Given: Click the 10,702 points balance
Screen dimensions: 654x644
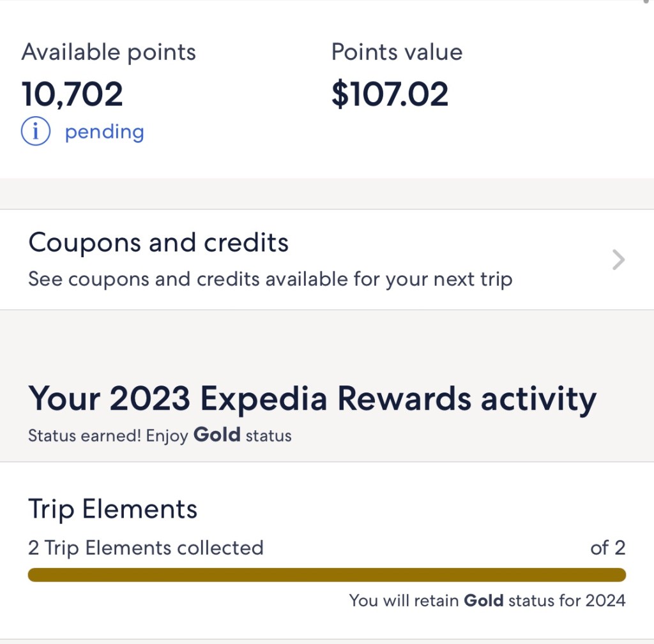Looking at the screenshot, I should (x=72, y=94).
